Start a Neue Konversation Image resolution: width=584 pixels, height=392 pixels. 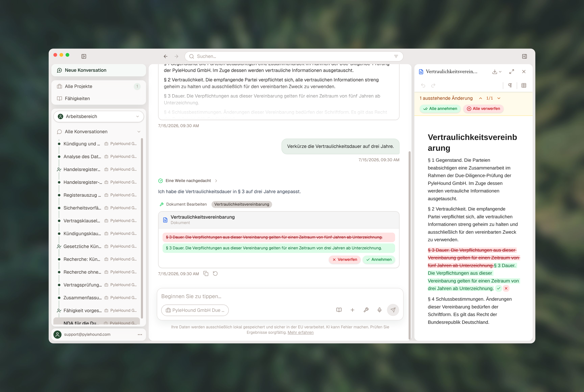[99, 70]
